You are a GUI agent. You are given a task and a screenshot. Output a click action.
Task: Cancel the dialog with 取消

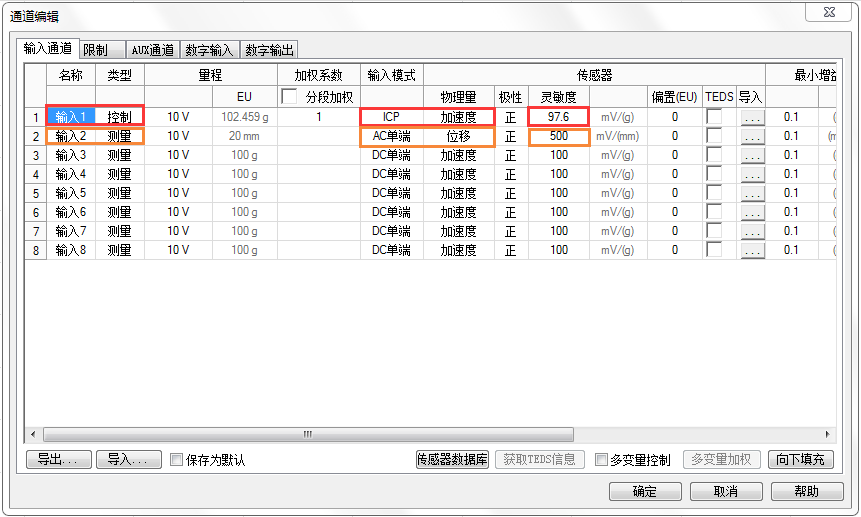pyautogui.click(x=726, y=491)
